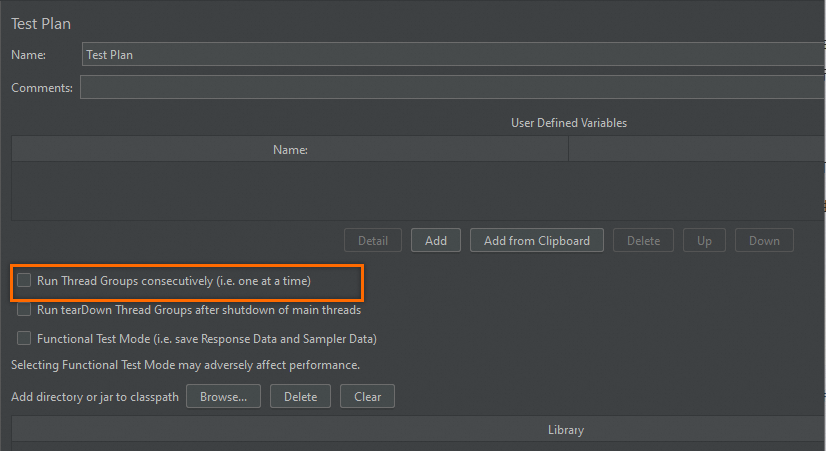
Task: Click the Clear classpath button
Action: (367, 396)
